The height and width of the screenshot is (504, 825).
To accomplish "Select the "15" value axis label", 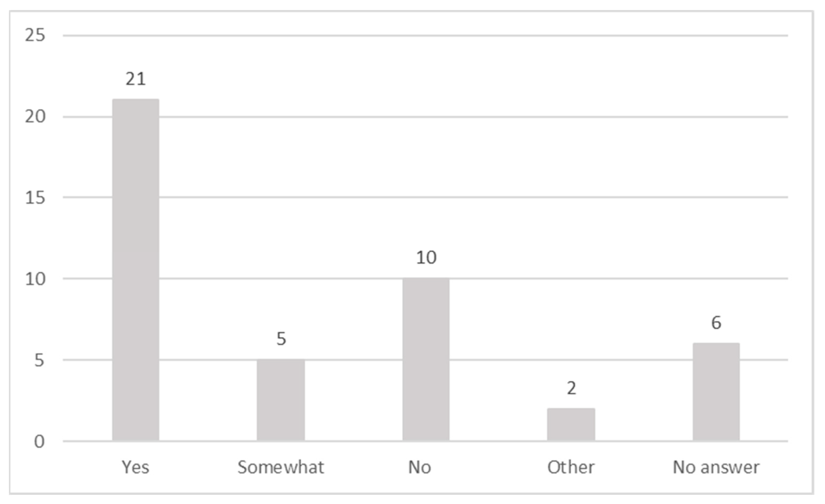I will 35,197.
